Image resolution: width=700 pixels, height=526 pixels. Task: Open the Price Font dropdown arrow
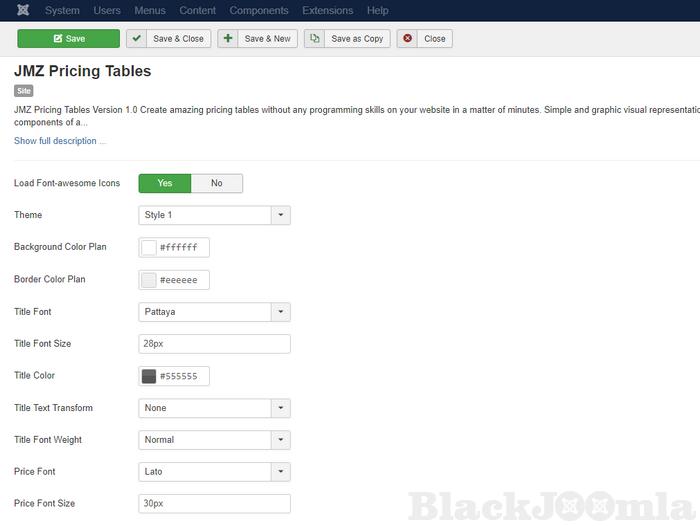click(281, 472)
